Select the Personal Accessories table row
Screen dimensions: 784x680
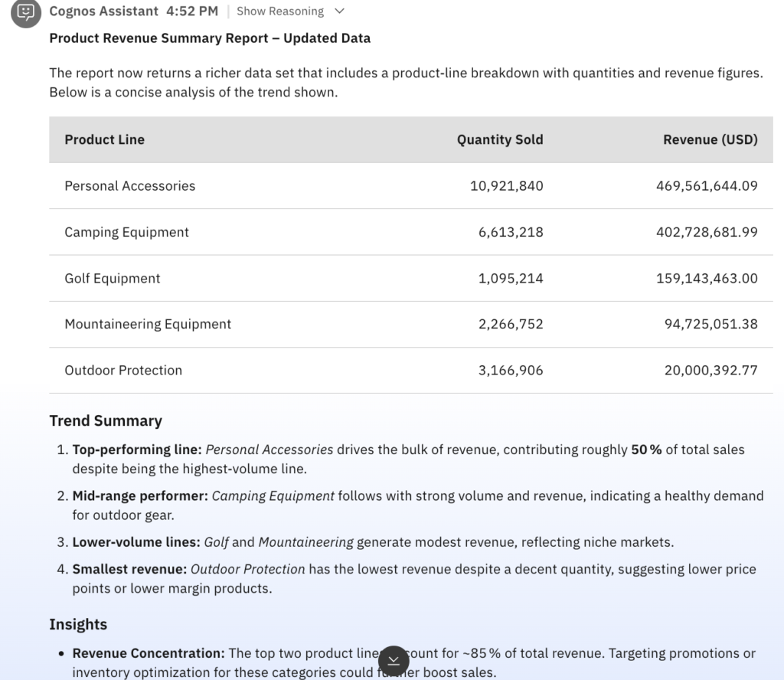pyautogui.click(x=410, y=186)
